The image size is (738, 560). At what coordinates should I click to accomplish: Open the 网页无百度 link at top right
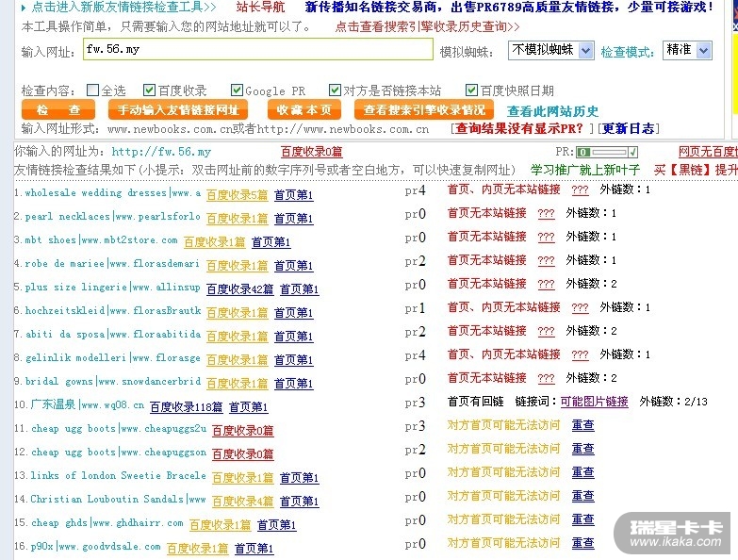[708, 152]
